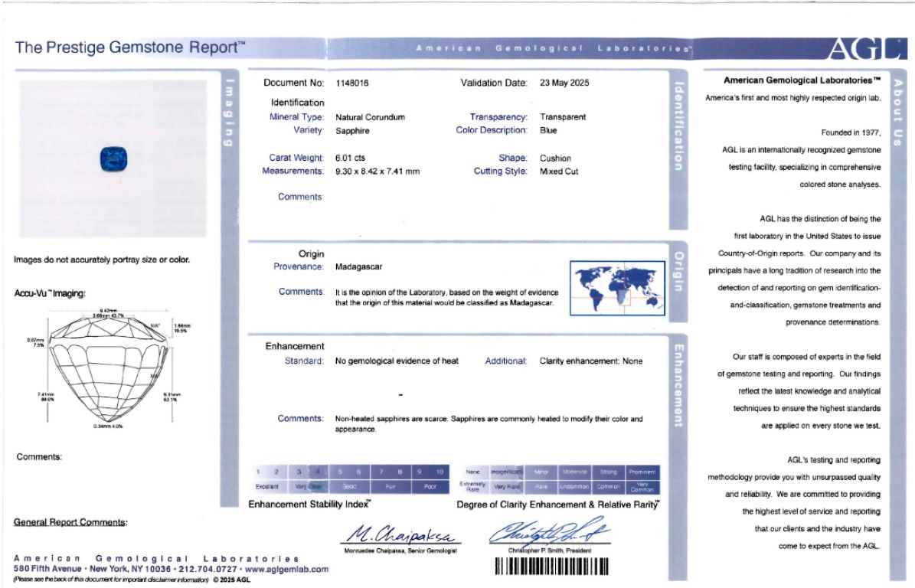Image resolution: width=915 pixels, height=588 pixels.
Task: Select the shape value 'Cushion'
Action: pos(555,158)
